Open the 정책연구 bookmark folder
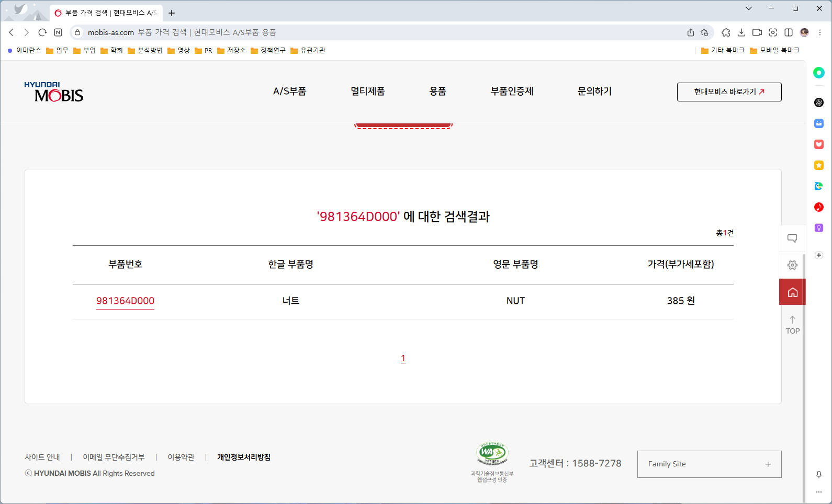832x504 pixels. coord(268,50)
